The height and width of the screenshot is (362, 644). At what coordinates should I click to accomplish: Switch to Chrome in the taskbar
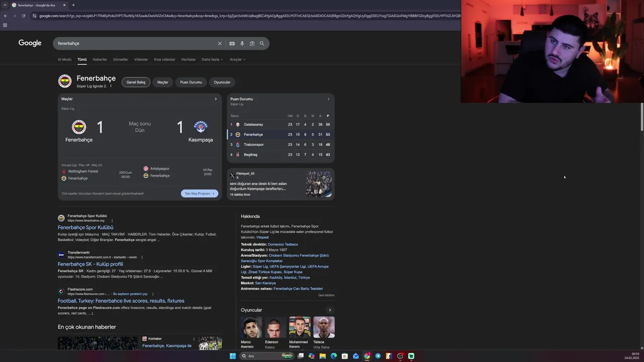[x=367, y=356]
